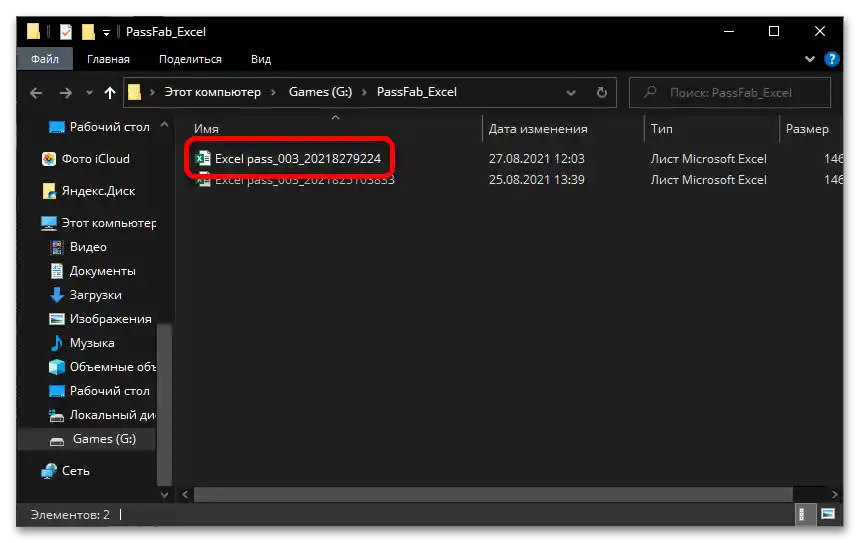The height and width of the screenshot is (543, 860).
Task: Open the address bar history dropdown
Action: click(x=570, y=93)
